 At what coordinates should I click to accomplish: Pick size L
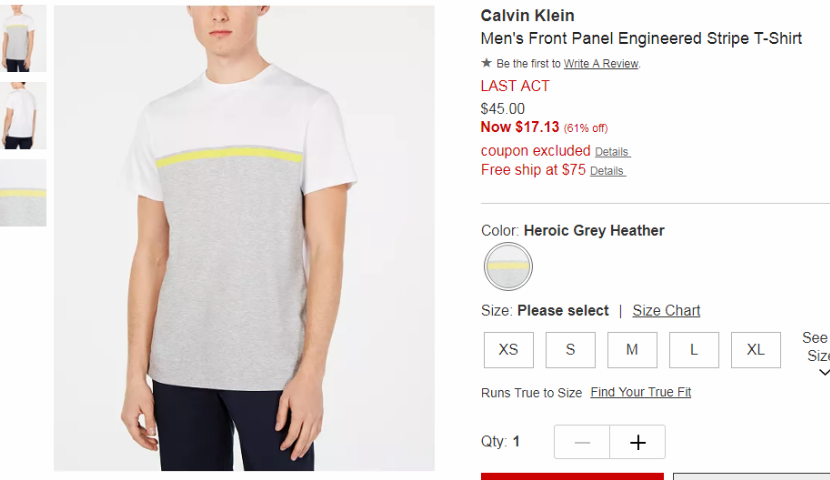pyautogui.click(x=694, y=350)
